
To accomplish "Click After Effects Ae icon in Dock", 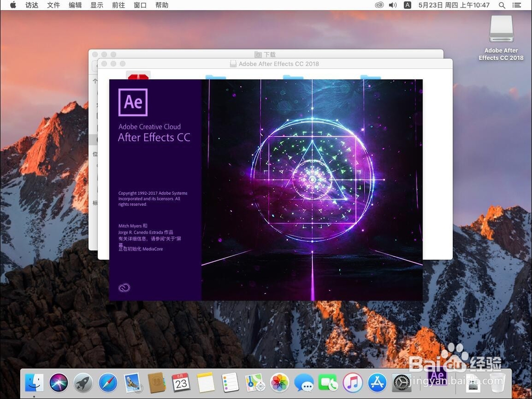I will coord(438,377).
